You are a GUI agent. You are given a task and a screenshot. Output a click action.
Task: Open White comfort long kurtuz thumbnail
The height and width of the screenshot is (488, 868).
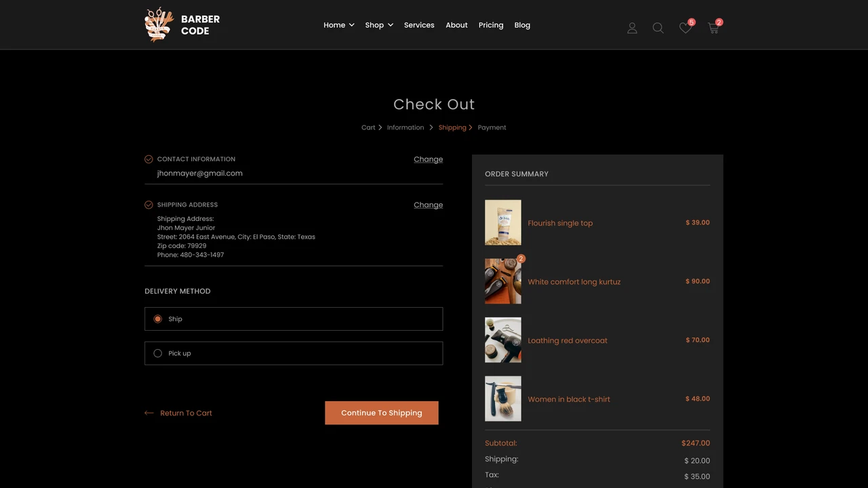pos(503,281)
